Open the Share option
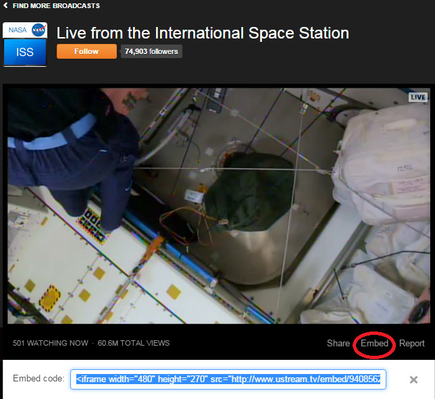The width and height of the screenshot is (435, 399). (x=338, y=343)
